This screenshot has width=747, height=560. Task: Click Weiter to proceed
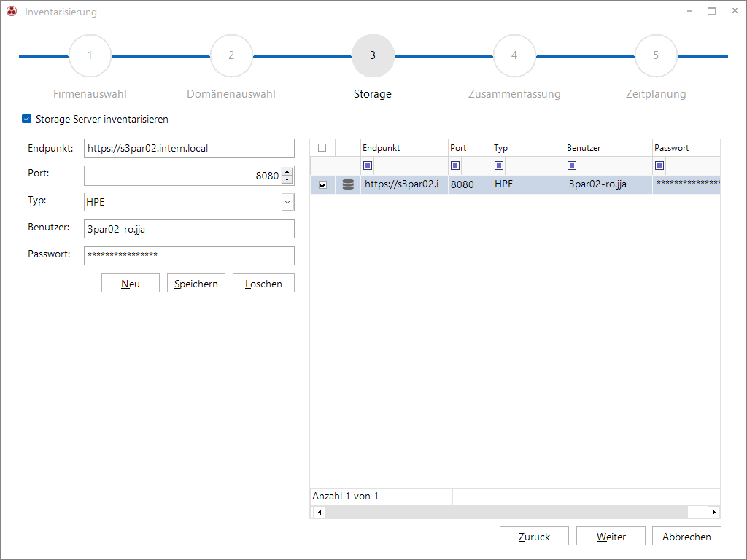(x=611, y=536)
